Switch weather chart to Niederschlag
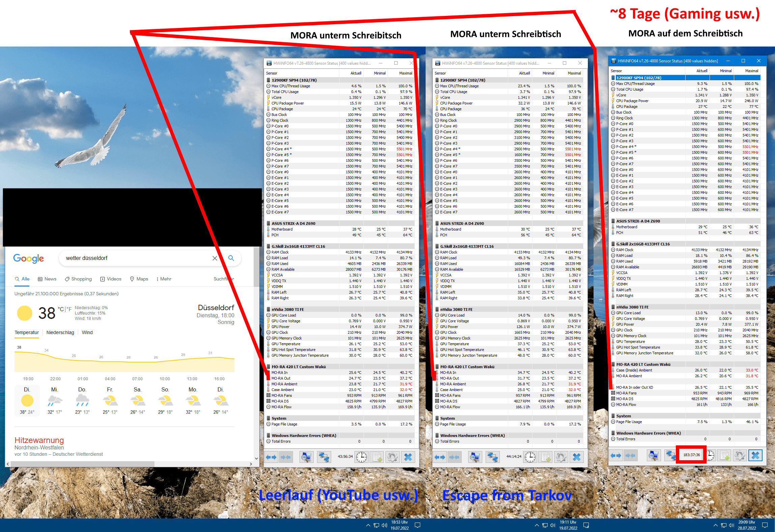775x532 pixels. tap(60, 332)
